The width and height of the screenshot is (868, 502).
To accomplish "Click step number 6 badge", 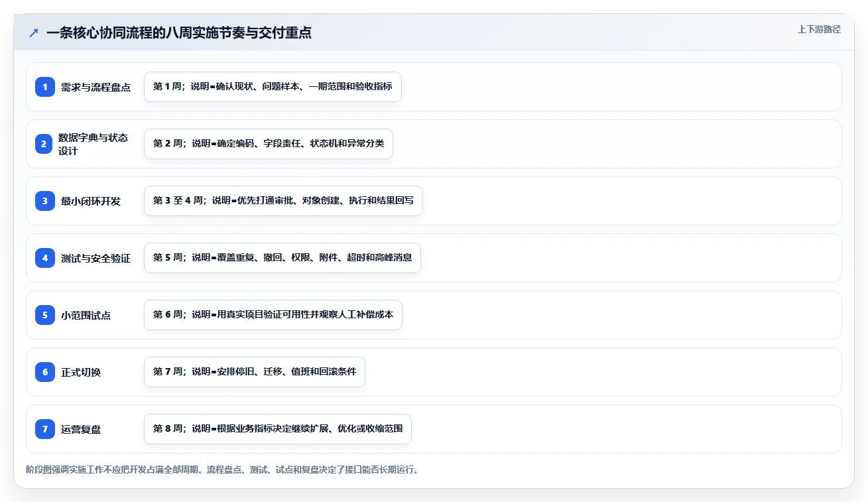I will tap(45, 372).
